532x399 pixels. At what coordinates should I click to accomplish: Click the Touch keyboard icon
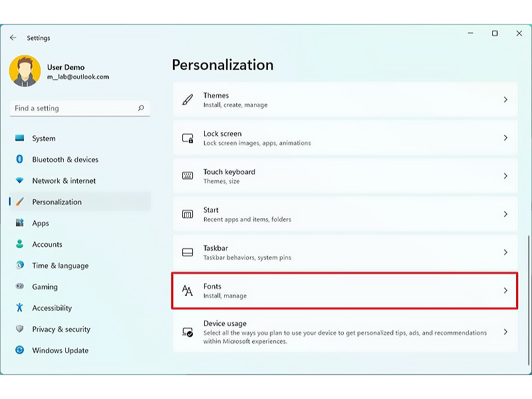point(188,176)
